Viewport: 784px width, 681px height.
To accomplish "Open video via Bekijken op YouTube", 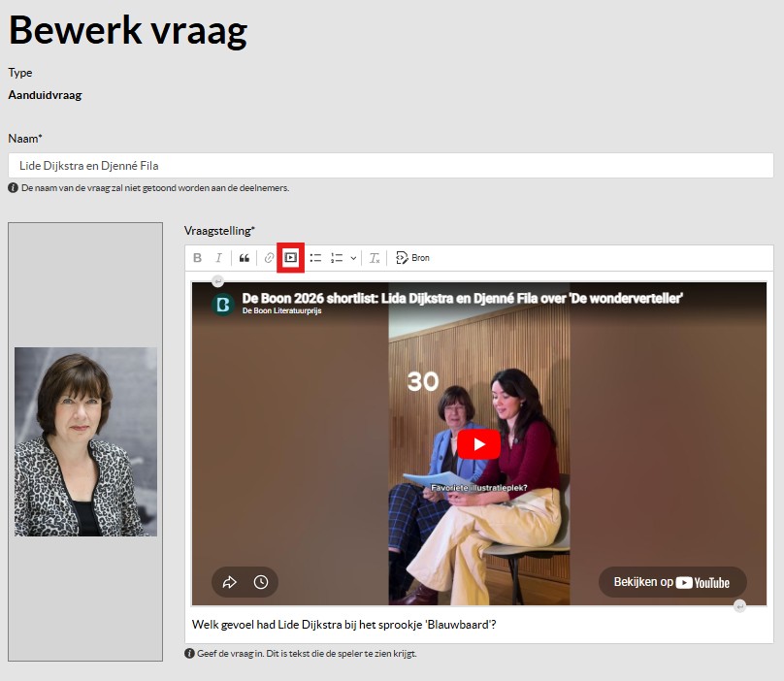I will (671, 582).
